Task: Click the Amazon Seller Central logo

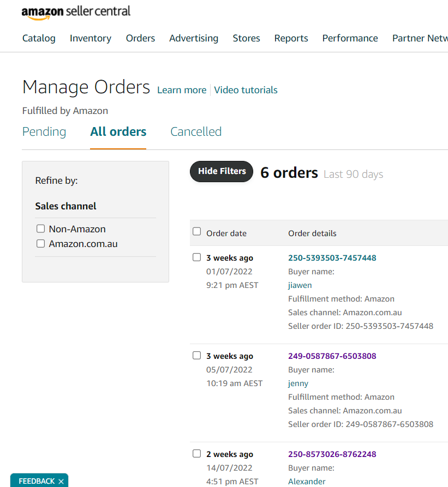Action: click(76, 12)
